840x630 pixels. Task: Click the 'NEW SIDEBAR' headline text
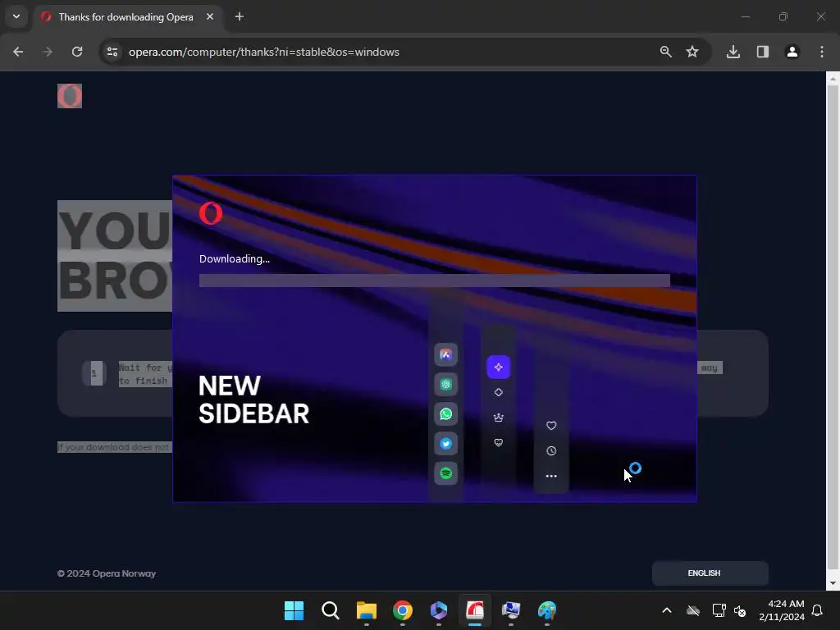(x=254, y=399)
